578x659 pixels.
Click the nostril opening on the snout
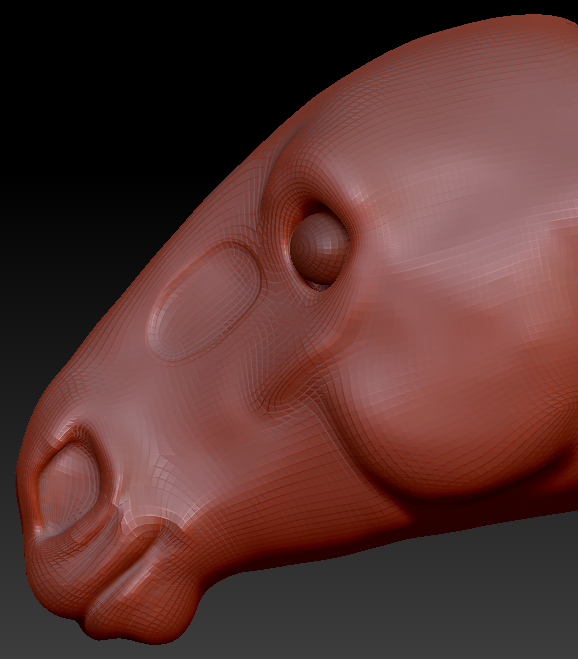(x=69, y=489)
